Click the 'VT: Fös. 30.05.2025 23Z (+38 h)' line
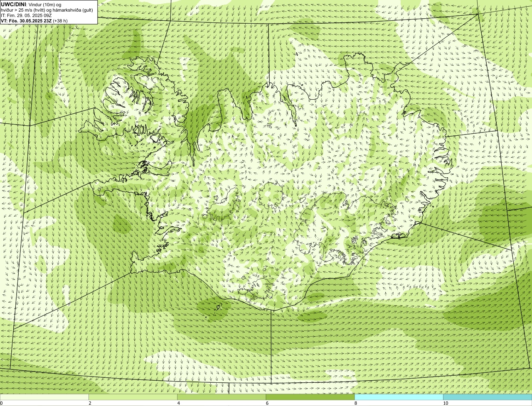 pyautogui.click(x=34, y=20)
